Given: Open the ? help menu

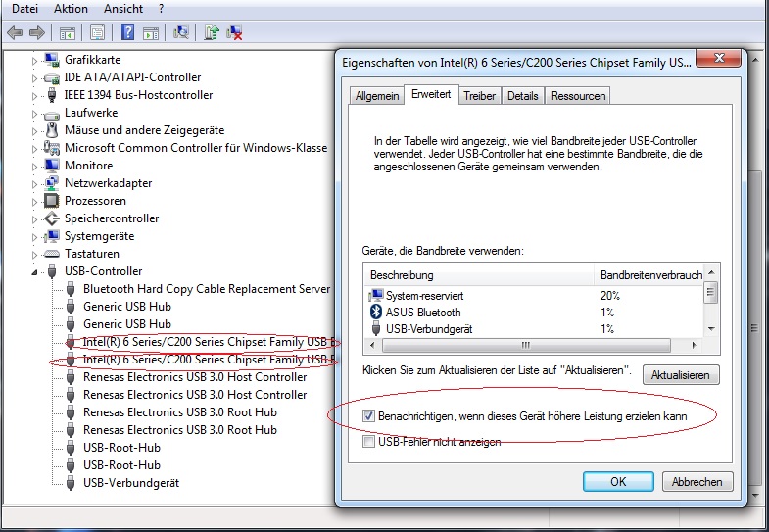Looking at the screenshot, I should 162,9.
